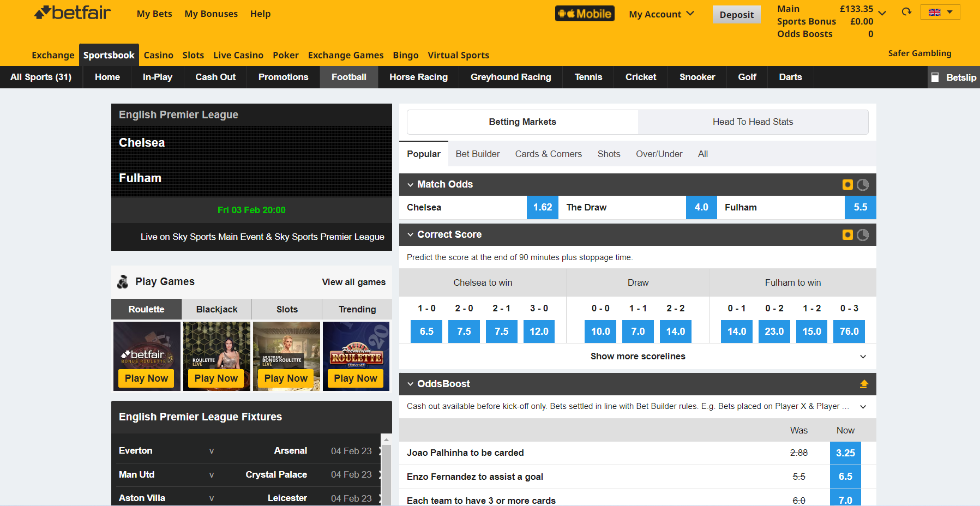Viewport: 980px width, 506px height.
Task: Toggle Match Odds yellow square icon
Action: [847, 185]
